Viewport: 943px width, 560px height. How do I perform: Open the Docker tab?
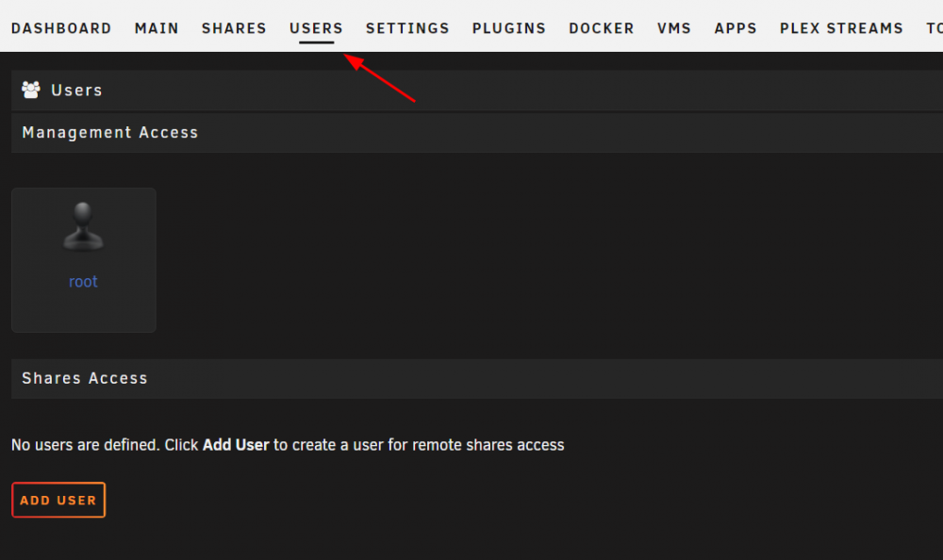[x=602, y=28]
